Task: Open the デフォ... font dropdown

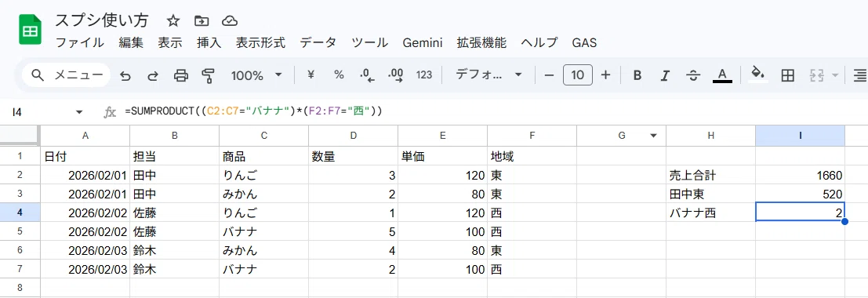Action: [x=488, y=74]
